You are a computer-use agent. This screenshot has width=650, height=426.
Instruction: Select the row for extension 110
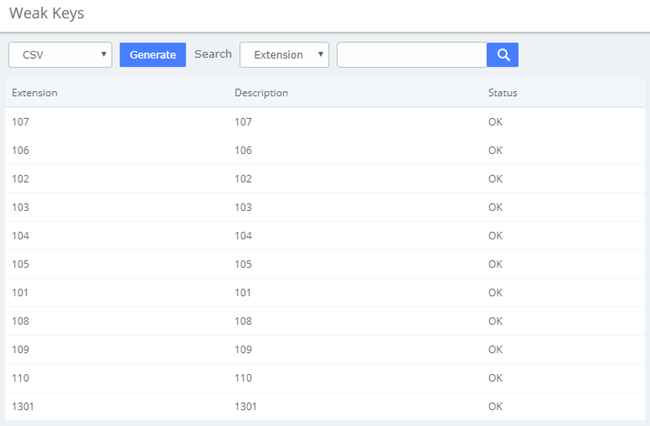[325, 378]
